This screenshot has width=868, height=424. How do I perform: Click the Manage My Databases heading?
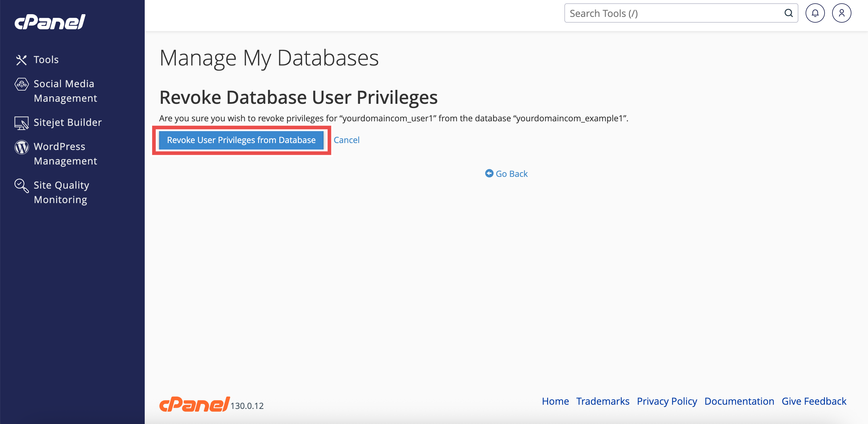click(x=269, y=58)
